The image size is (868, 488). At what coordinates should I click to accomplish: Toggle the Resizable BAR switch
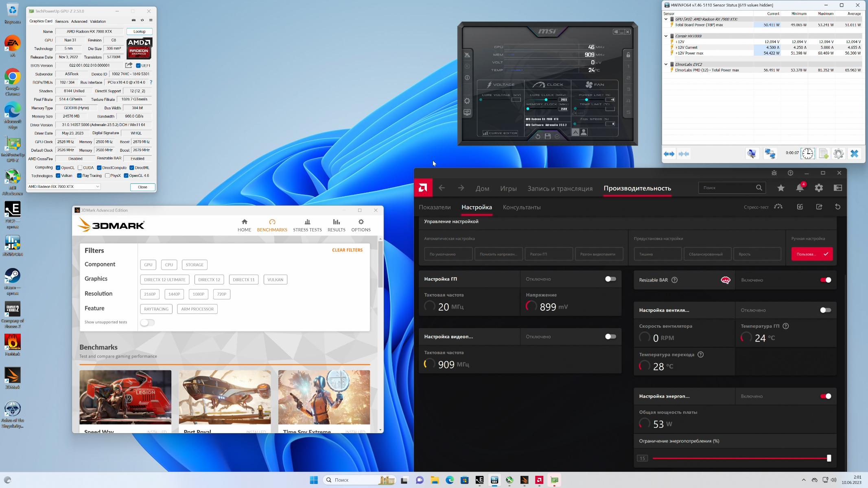[x=825, y=280]
